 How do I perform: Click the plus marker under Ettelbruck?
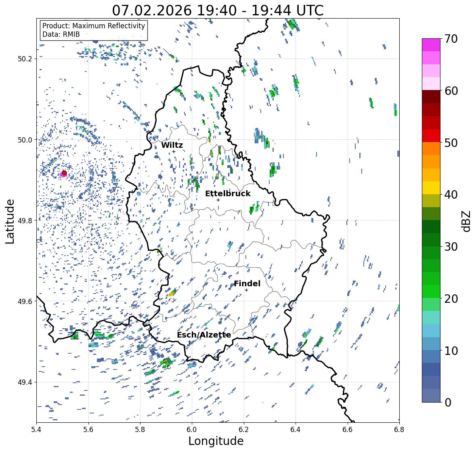[x=218, y=200]
